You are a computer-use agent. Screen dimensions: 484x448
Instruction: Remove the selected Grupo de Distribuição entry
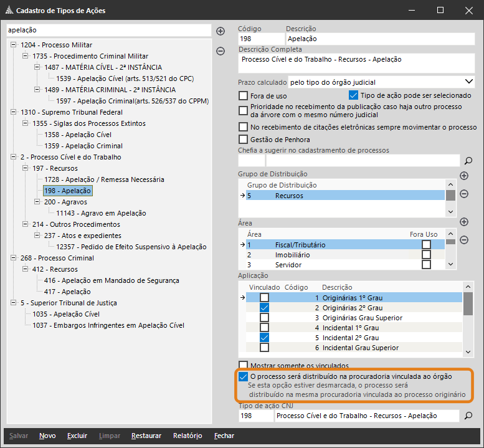point(464,194)
